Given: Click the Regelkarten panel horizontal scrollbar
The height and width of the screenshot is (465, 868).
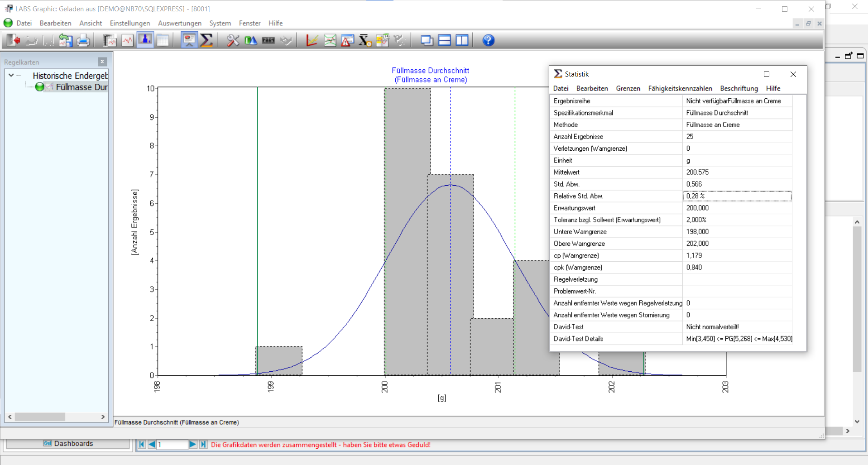Looking at the screenshot, I should coord(40,417).
